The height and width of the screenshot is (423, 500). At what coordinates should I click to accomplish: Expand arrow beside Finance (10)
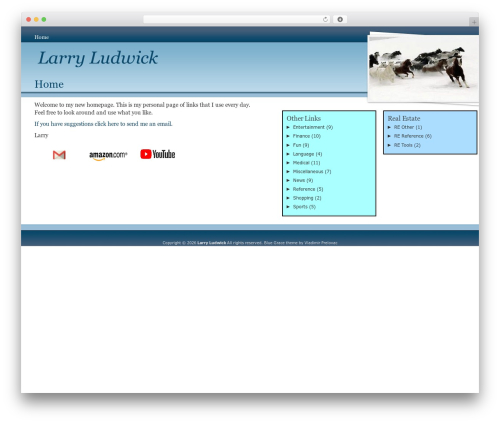(x=288, y=136)
